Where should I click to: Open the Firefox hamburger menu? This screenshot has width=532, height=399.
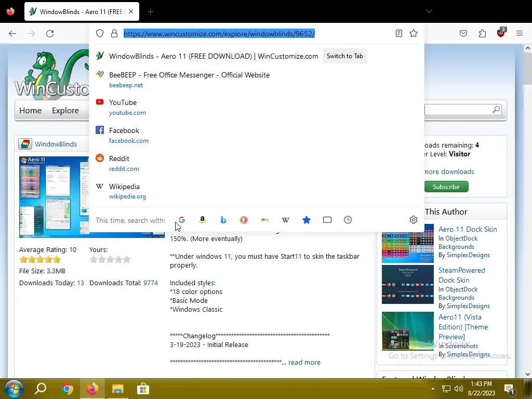[x=520, y=33]
